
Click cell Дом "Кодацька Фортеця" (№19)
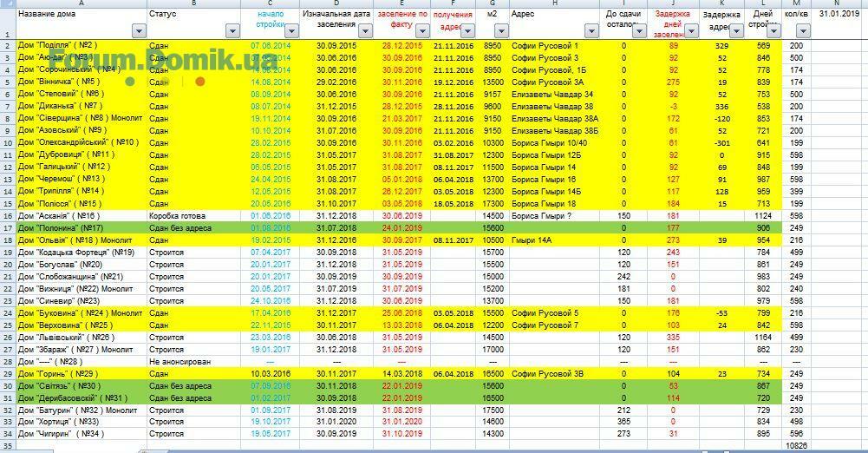[82, 253]
